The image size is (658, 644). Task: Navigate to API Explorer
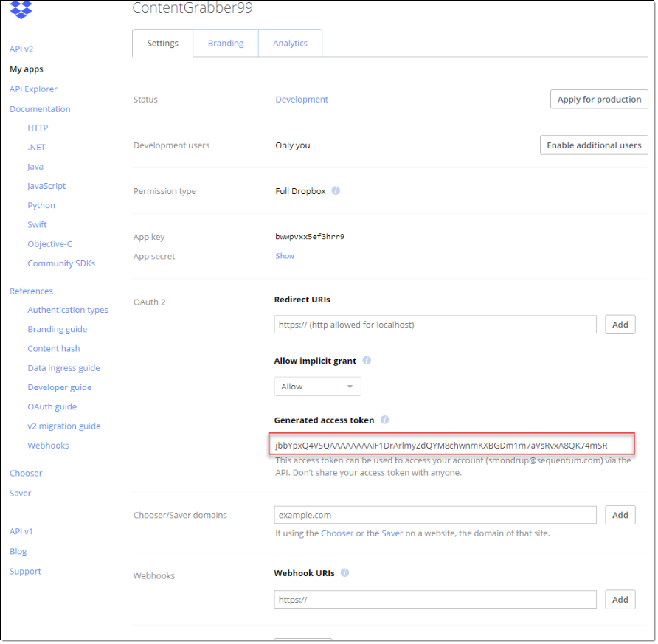point(33,89)
